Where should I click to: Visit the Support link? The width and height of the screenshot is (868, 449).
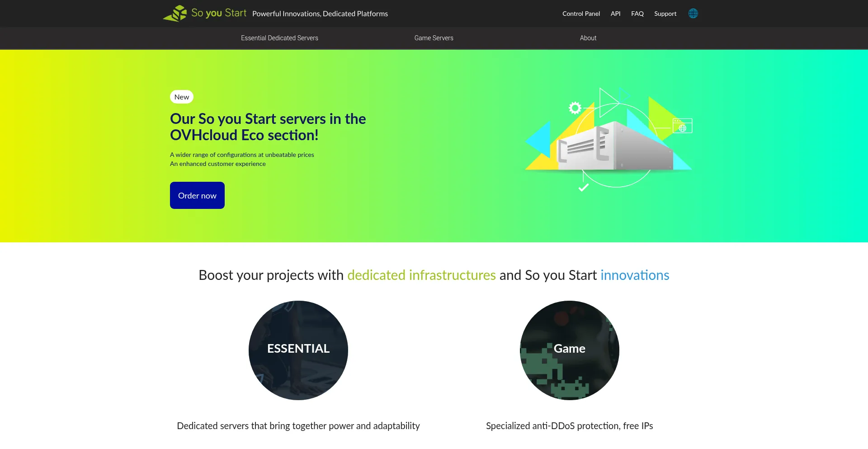(665, 14)
